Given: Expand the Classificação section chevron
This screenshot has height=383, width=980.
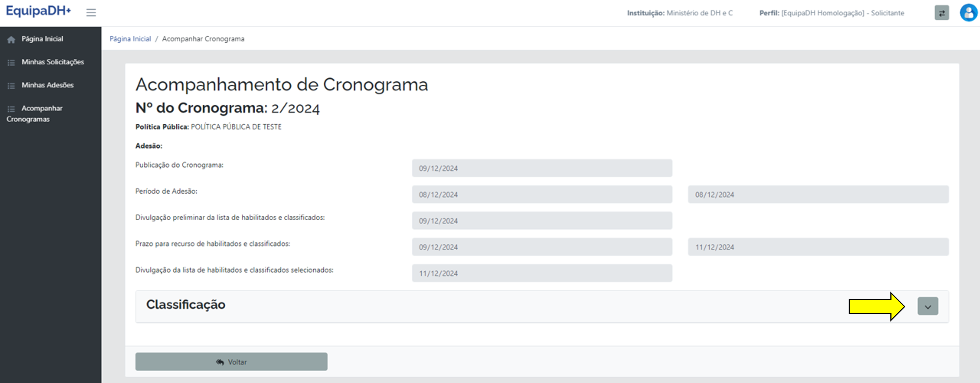Looking at the screenshot, I should pos(927,306).
